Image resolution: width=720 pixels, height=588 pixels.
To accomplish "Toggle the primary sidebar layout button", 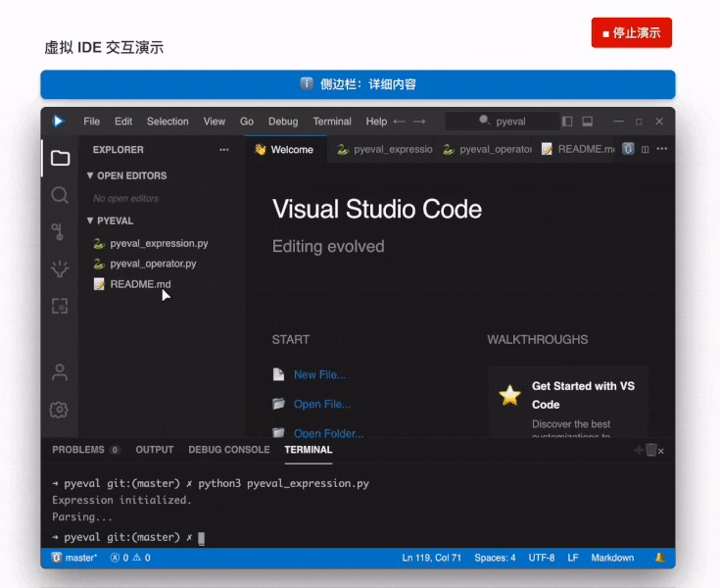I will pyautogui.click(x=567, y=122).
